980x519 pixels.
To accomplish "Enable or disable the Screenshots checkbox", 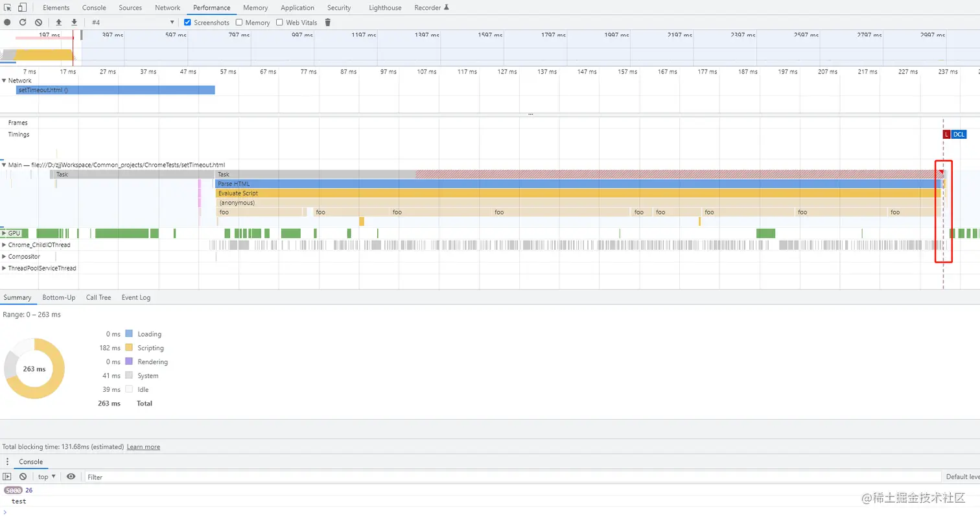I will pos(188,22).
